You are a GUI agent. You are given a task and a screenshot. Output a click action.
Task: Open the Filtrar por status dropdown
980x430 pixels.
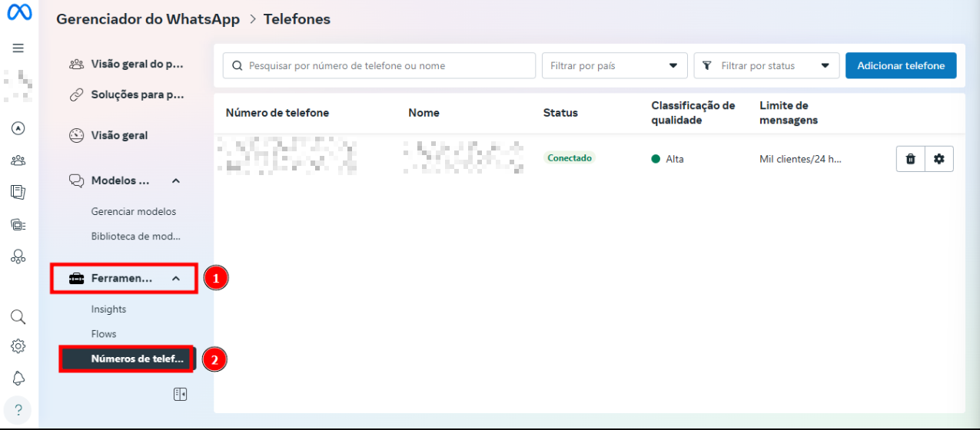[x=766, y=66]
